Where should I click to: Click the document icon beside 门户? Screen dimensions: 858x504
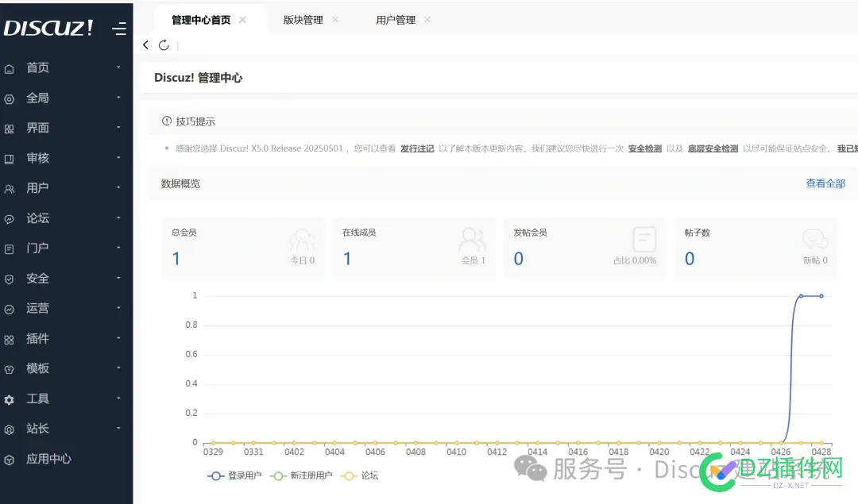pyautogui.click(x=10, y=249)
